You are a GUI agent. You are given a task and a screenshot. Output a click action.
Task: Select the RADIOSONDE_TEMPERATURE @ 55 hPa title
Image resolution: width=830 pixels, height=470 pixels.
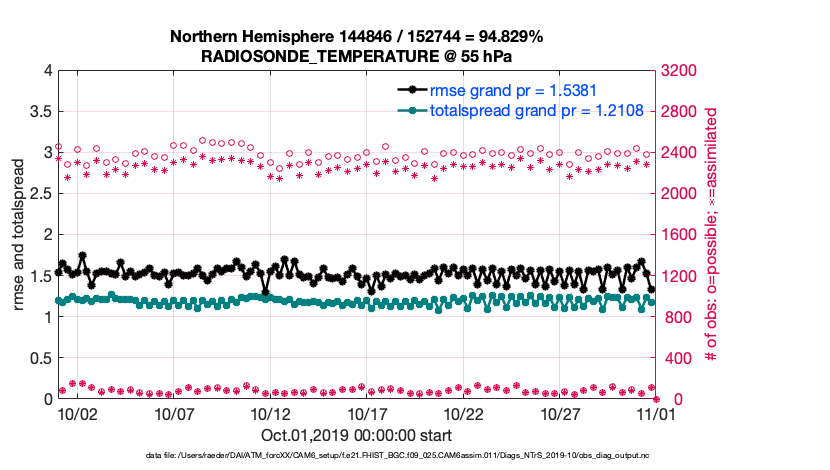pos(356,56)
